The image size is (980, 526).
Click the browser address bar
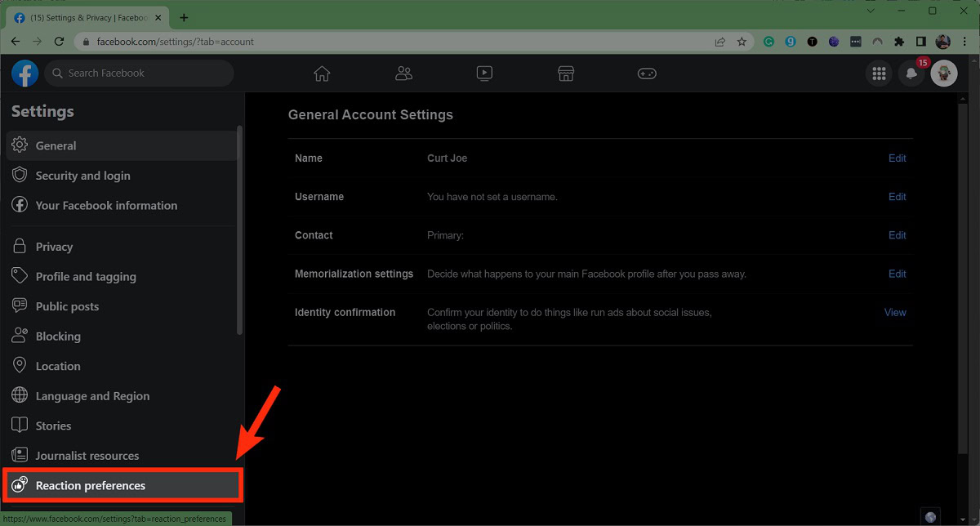pos(392,42)
